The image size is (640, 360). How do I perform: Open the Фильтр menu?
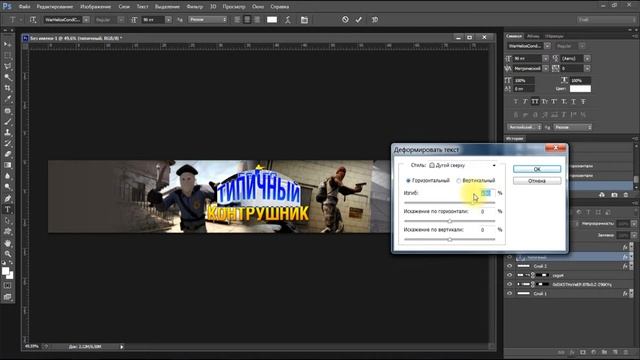195,7
